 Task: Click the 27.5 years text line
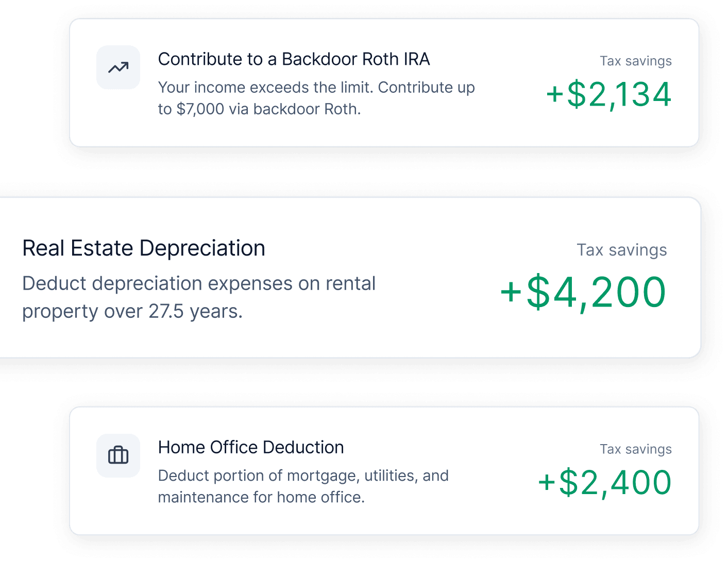pyautogui.click(x=132, y=312)
